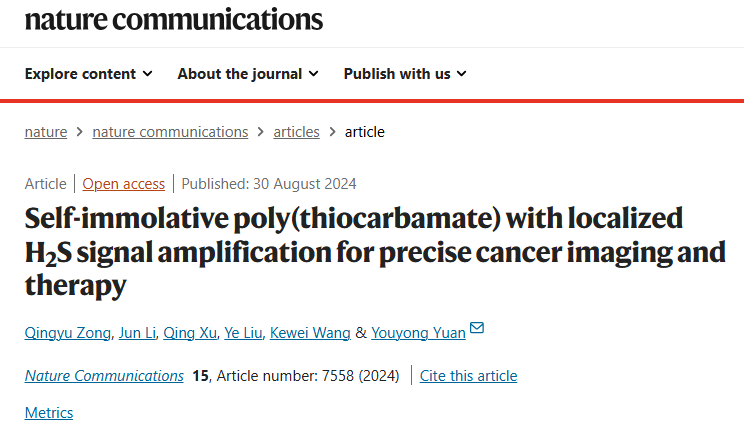Navigate to the articles breadcrumb

click(297, 132)
